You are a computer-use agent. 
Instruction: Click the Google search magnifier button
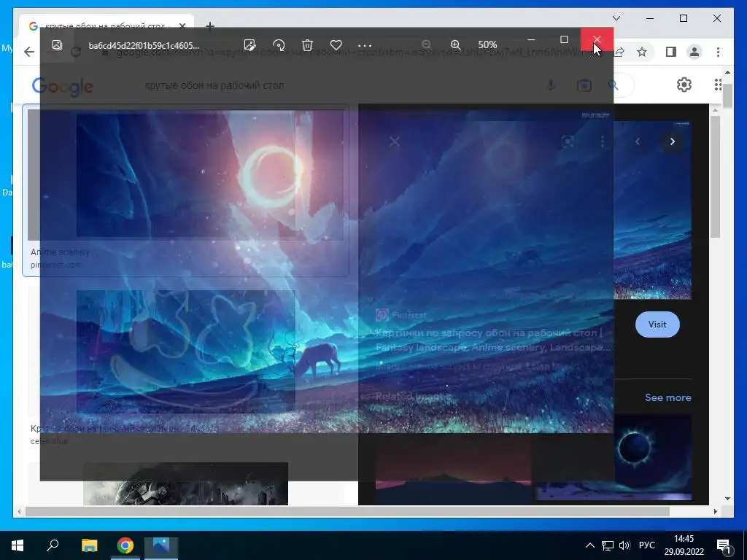tap(614, 85)
